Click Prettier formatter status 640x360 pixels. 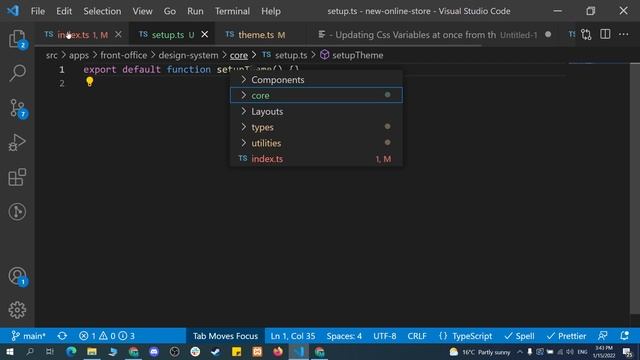tap(567, 336)
